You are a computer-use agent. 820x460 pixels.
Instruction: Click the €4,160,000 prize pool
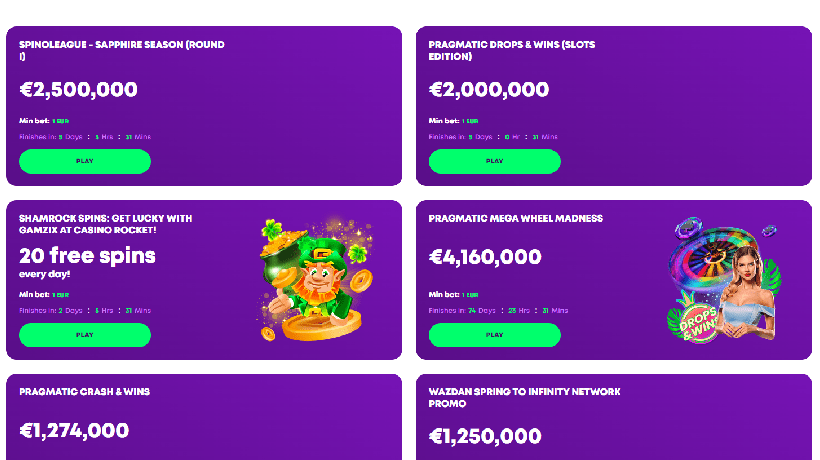[485, 257]
